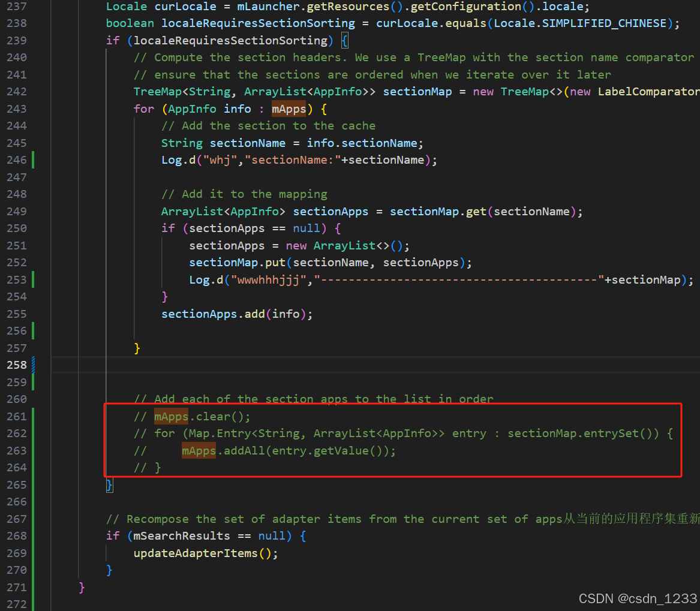The image size is (700, 611).
Task: Click line number 253 in gutter
Action: [17, 280]
